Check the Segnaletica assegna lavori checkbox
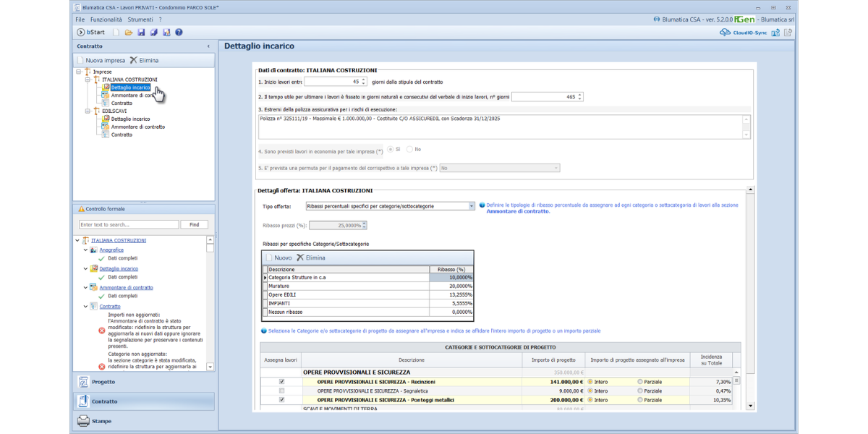This screenshot has height=434, width=868. (281, 391)
